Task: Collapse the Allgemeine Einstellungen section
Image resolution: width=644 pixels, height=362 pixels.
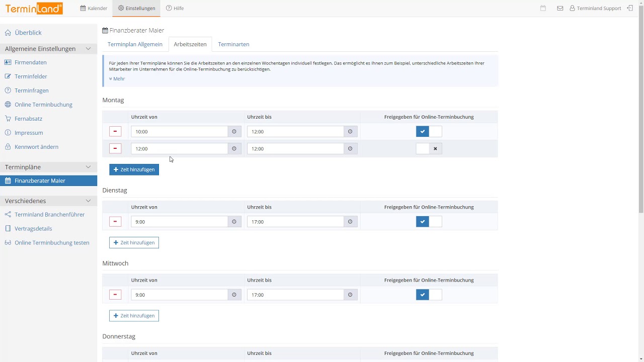Action: [x=88, y=49]
